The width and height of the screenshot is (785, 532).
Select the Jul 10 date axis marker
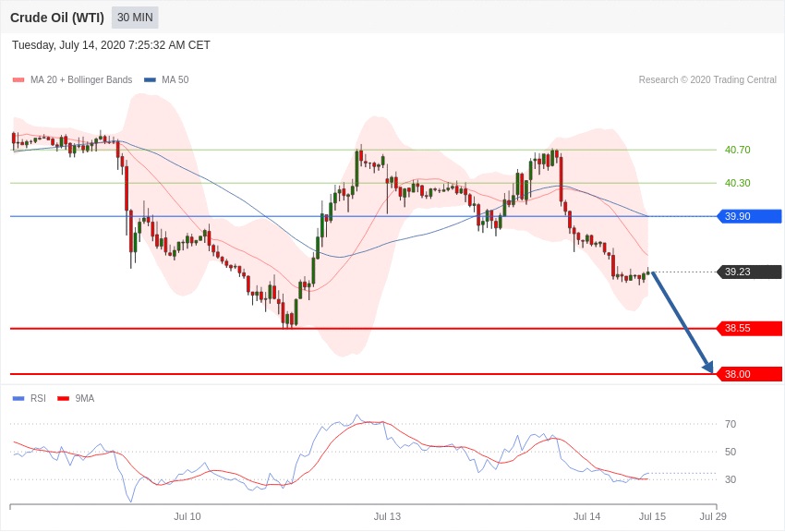click(x=187, y=516)
